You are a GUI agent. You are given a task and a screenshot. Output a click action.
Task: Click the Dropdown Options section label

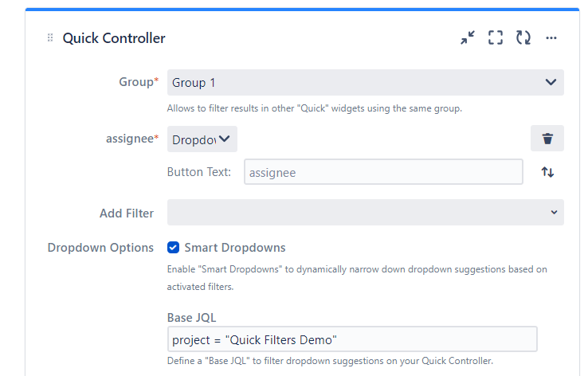pos(100,248)
